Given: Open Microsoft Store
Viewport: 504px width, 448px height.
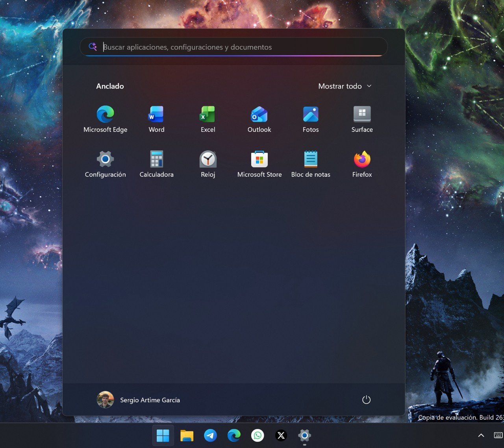Looking at the screenshot, I should click(x=259, y=164).
